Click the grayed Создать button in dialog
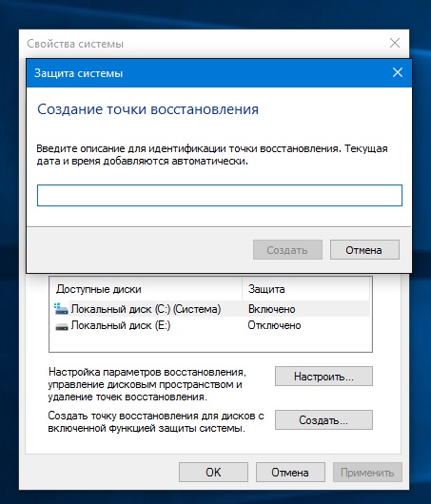This screenshot has height=504, width=431. (x=287, y=250)
